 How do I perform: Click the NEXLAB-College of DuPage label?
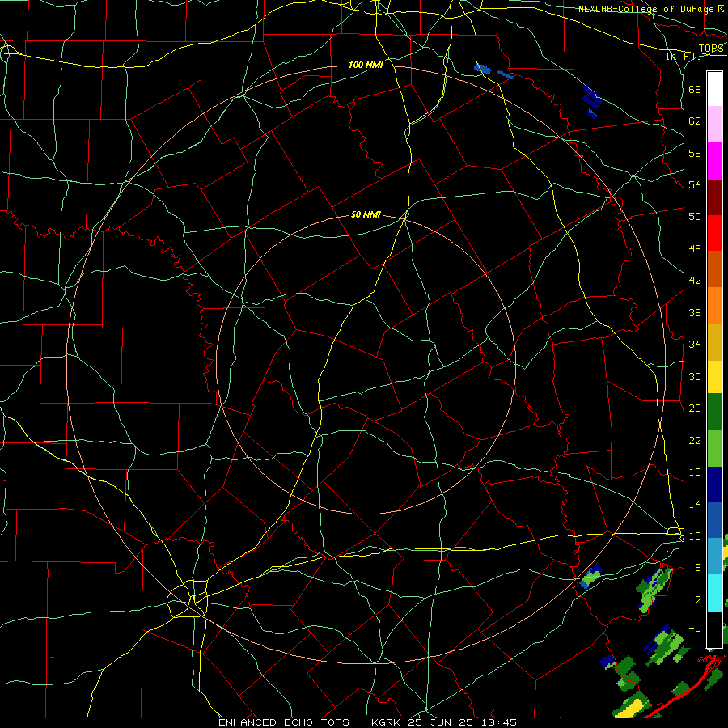pyautogui.click(x=646, y=9)
